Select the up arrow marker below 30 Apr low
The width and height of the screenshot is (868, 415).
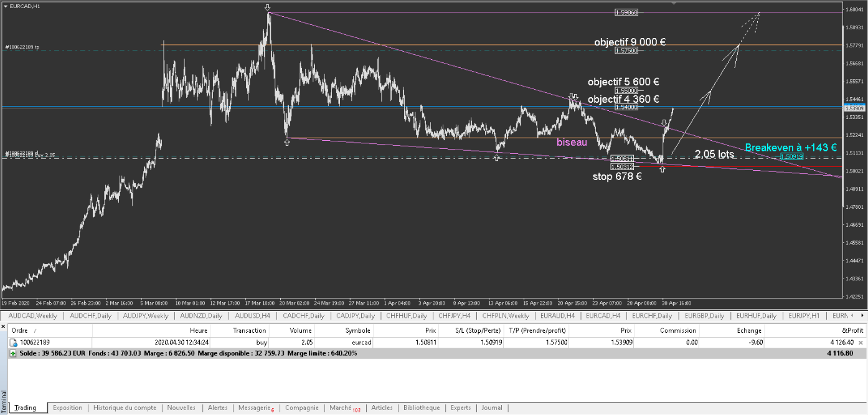[x=663, y=169]
